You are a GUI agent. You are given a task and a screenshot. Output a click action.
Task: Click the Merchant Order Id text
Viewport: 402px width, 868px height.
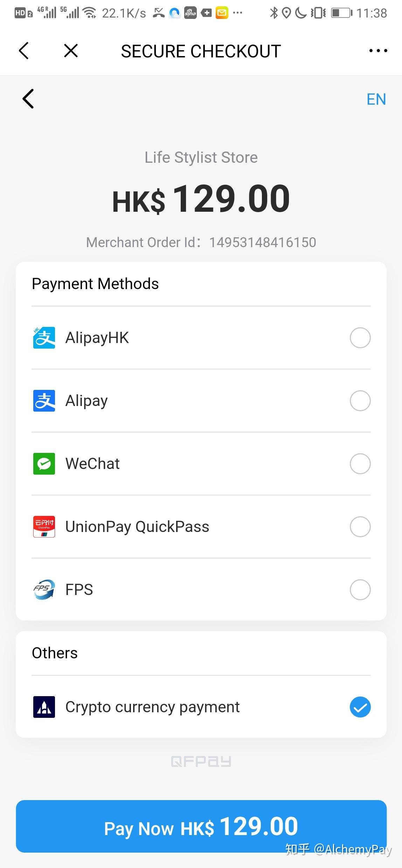click(201, 242)
